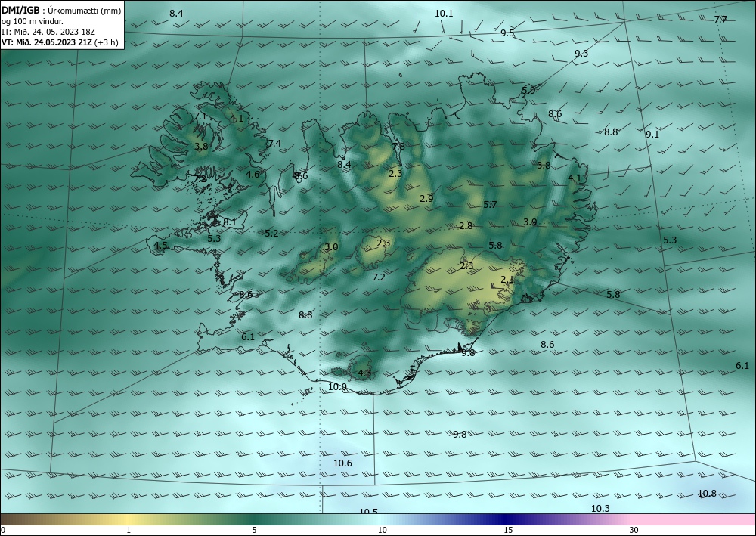Select the 'Úrkomumætti (mm)' legend label
Viewport: 756px width, 536px height.
click(x=85, y=11)
